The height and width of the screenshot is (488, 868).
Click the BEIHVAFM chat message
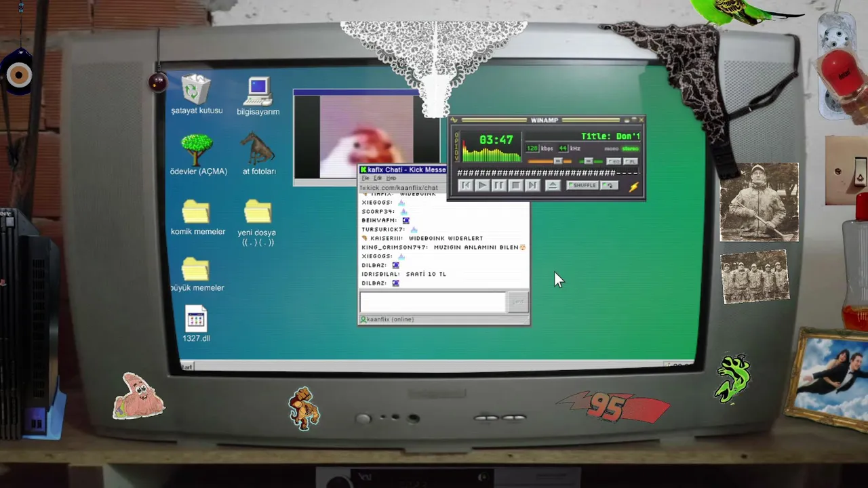coord(385,220)
